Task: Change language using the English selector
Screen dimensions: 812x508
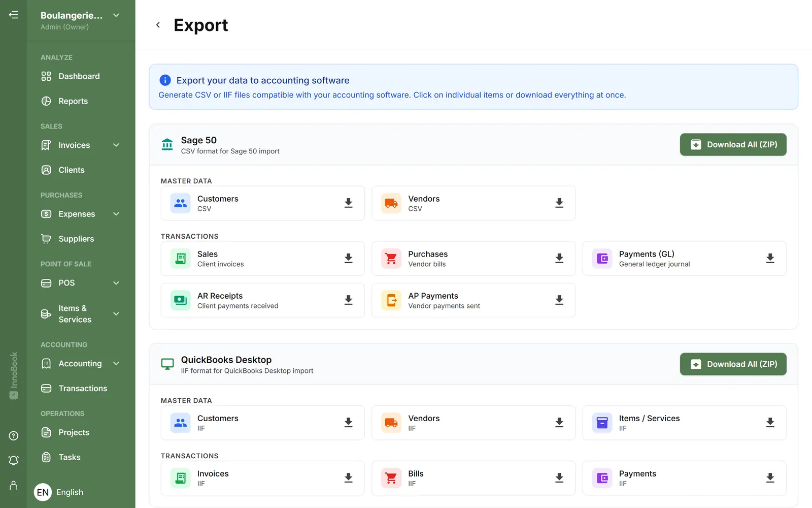Action: pos(59,492)
